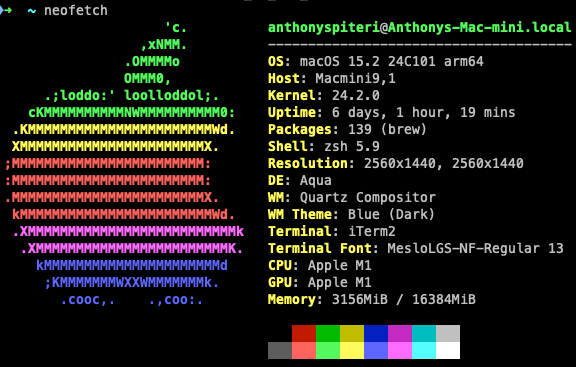Click the 'Memory' label

point(292,300)
